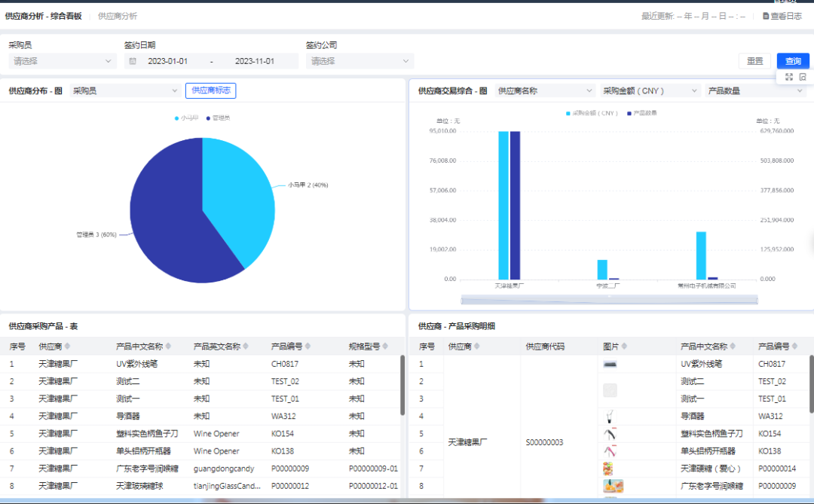Toggle 产品数量 series legend in bar chart
This screenshot has width=814, height=504.
click(641, 113)
